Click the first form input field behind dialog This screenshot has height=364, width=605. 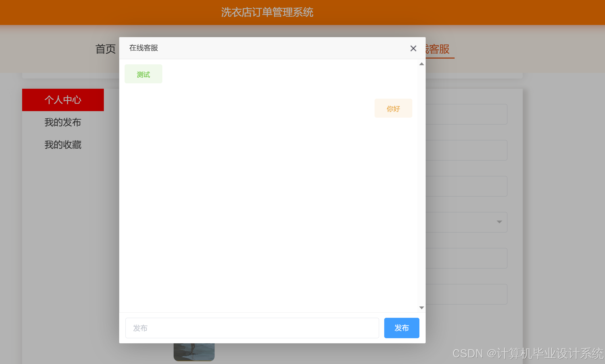coord(466,114)
